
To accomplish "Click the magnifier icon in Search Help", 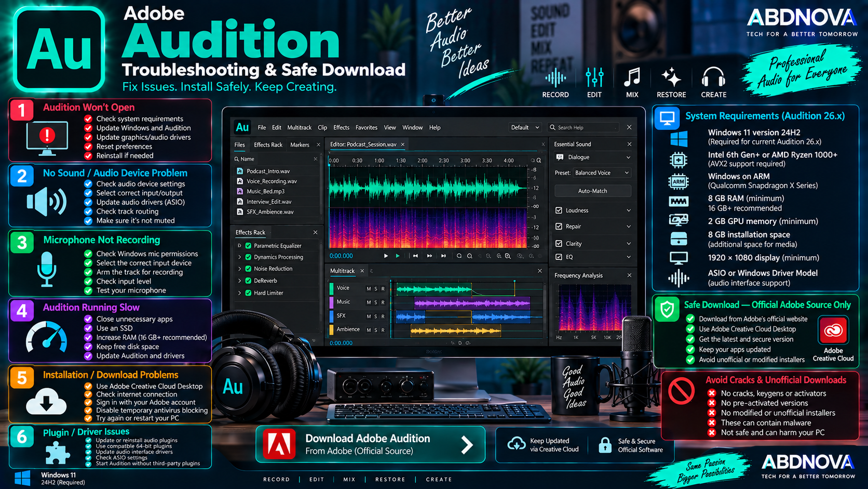I will pyautogui.click(x=552, y=127).
